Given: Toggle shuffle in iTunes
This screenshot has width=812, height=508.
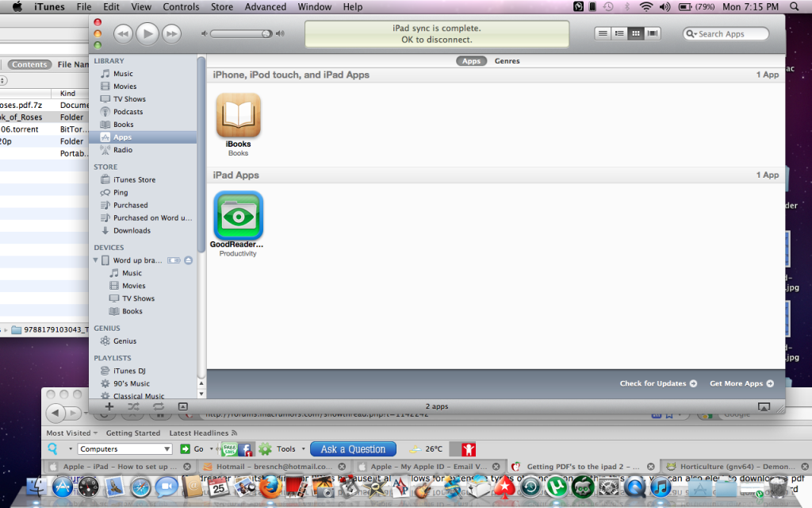Looking at the screenshot, I should (133, 407).
